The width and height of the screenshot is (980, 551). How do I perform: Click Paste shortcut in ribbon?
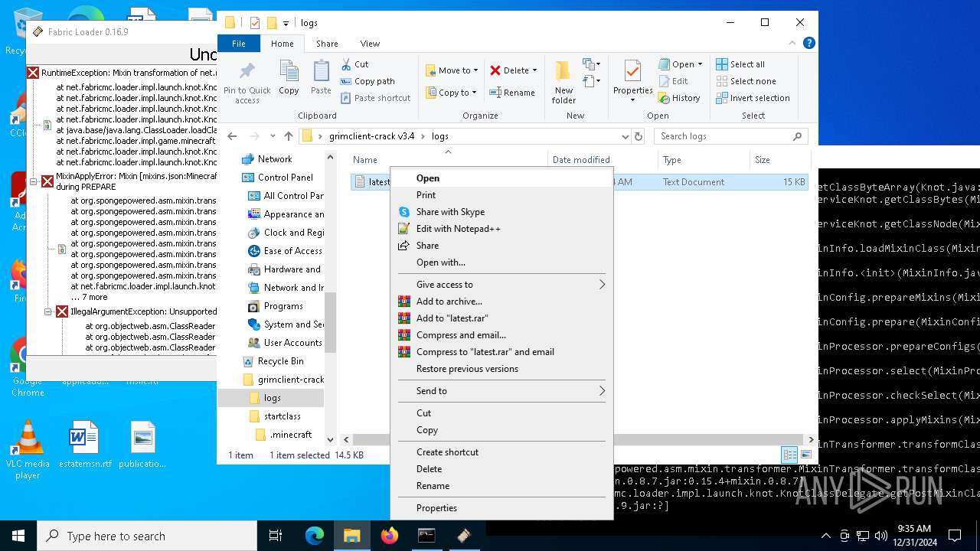click(375, 98)
